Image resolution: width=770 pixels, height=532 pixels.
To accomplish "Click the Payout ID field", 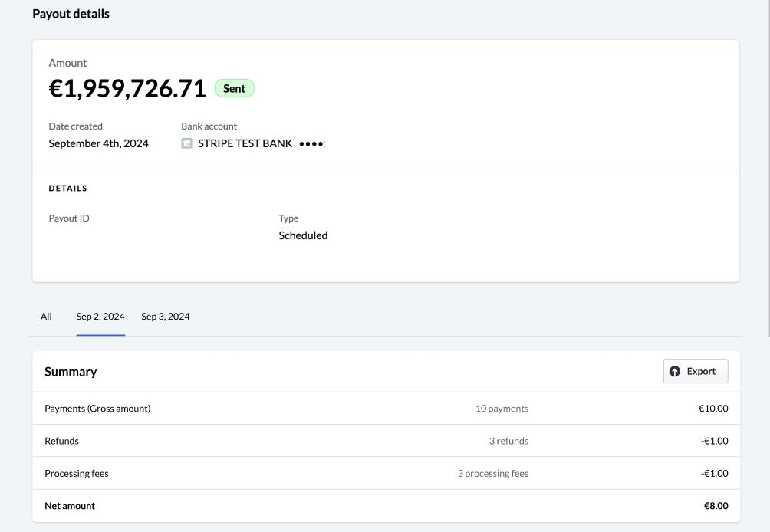I will [68, 218].
